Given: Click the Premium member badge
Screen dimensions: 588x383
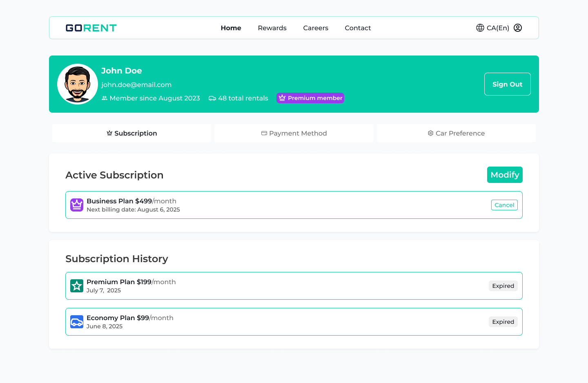Looking at the screenshot, I should 310,98.
